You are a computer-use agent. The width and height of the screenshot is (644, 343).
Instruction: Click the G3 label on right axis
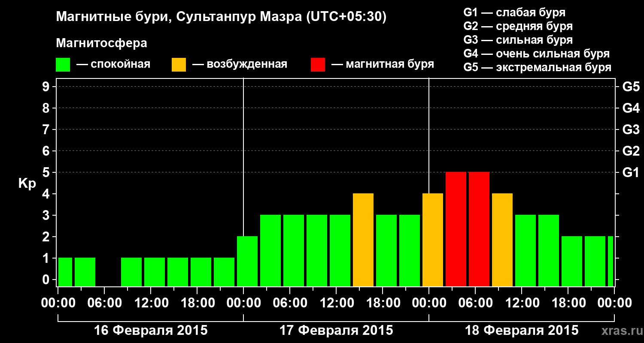[631, 129]
